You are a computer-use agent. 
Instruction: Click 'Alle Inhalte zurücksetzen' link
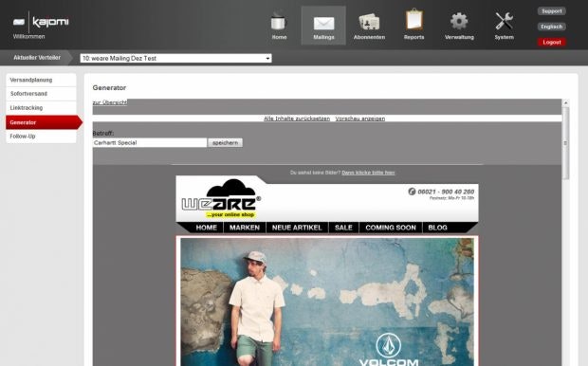297,119
